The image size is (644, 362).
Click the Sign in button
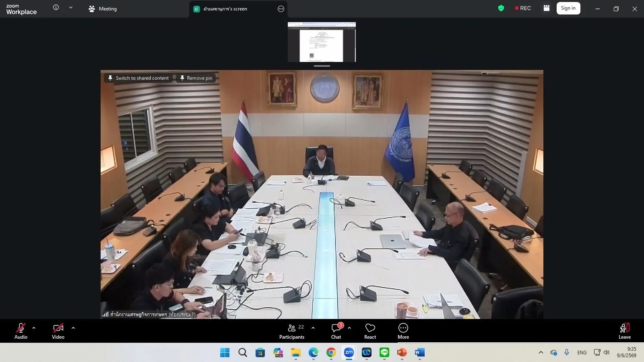[568, 8]
